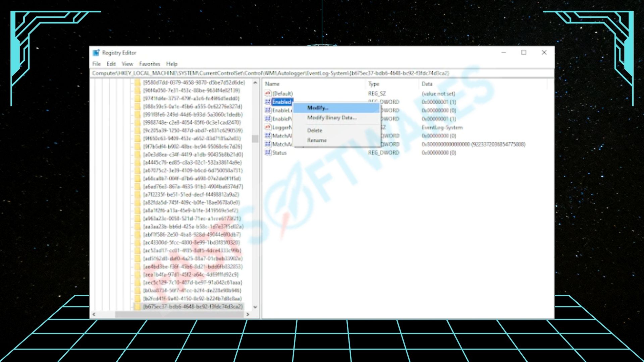This screenshot has height=362, width=644.
Task: Click folder icon of key {a4445c76-ed85
Action: (138, 163)
